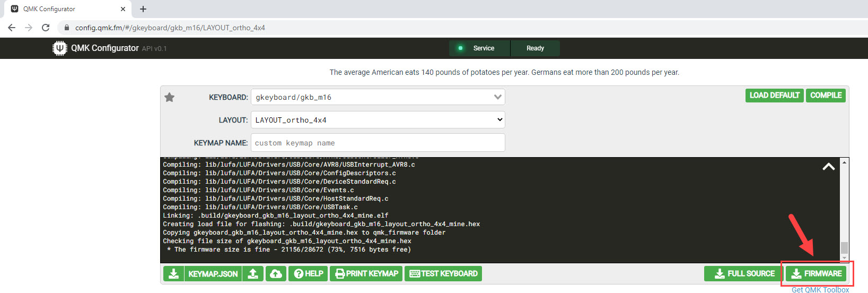Download keymap with the KEYMAP.JSON download icon
The width and height of the screenshot is (868, 293).
[x=173, y=273]
